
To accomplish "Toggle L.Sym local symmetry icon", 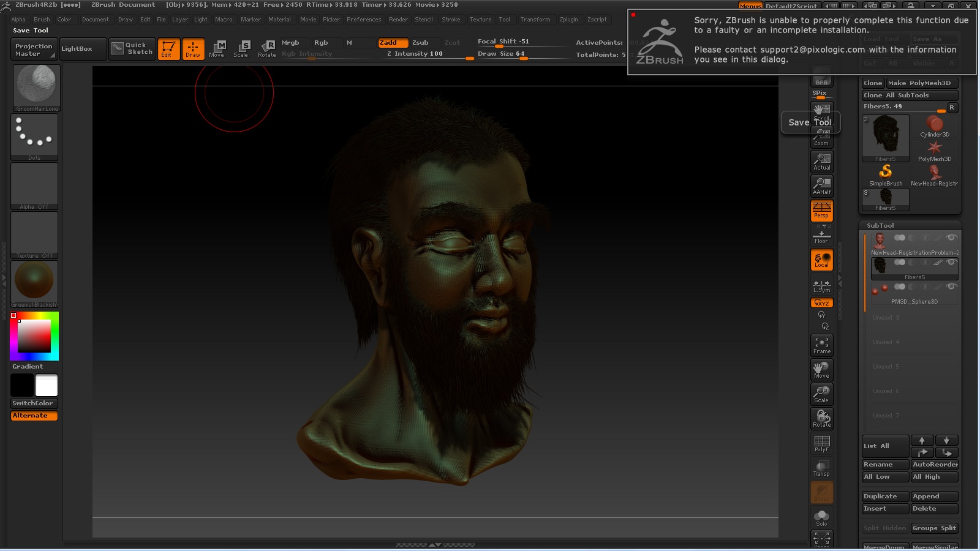I will tap(821, 285).
